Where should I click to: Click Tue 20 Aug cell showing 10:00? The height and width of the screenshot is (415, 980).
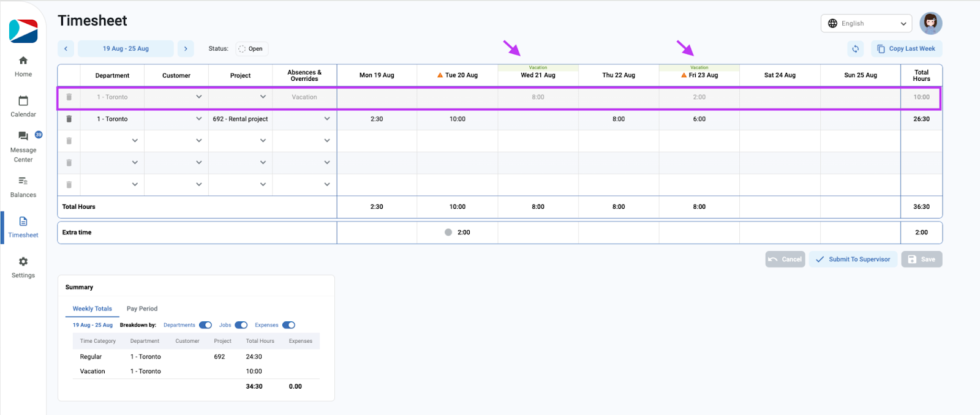[x=458, y=119]
